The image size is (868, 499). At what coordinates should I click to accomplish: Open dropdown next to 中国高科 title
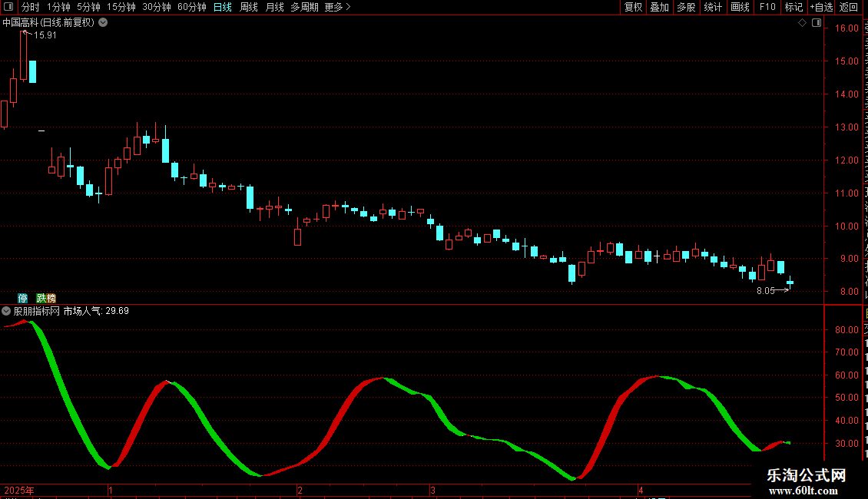point(103,23)
